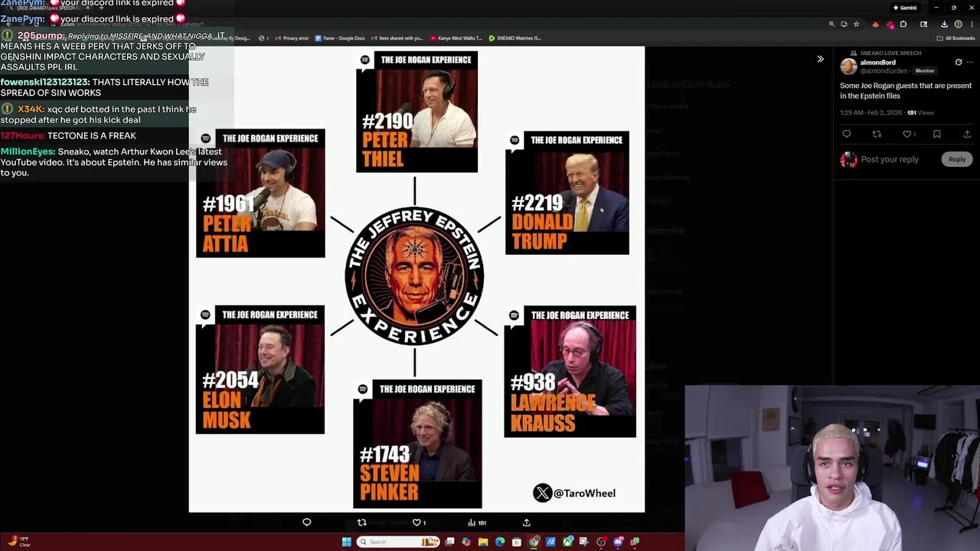Open the OBS icon on the taskbar

point(601,542)
